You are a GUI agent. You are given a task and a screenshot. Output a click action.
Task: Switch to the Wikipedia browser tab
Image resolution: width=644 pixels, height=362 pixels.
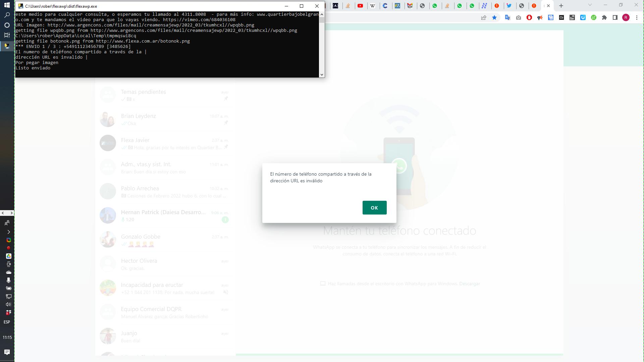[373, 6]
